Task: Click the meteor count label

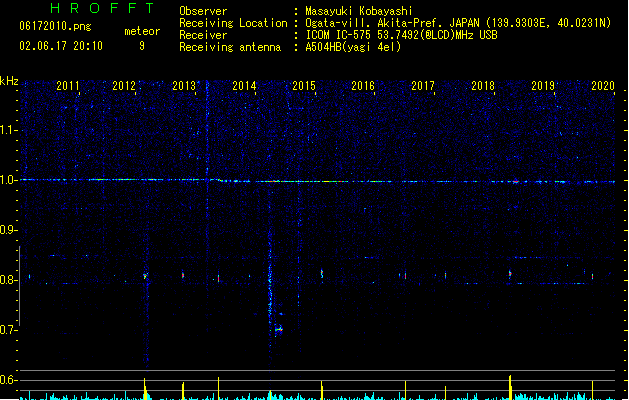Action: pyautogui.click(x=142, y=31)
